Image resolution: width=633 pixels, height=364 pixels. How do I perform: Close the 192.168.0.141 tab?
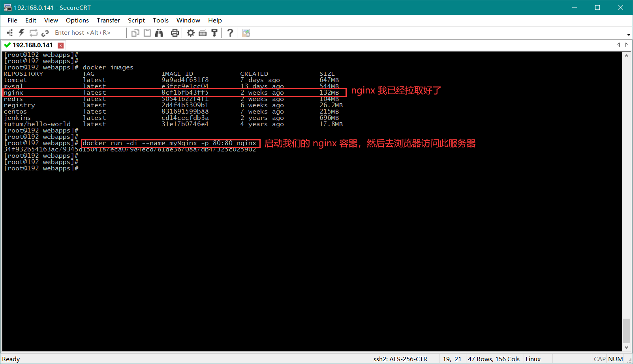click(x=60, y=45)
